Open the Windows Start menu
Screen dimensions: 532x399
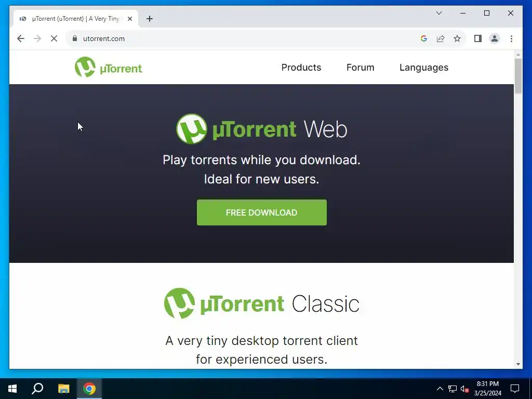click(x=12, y=389)
